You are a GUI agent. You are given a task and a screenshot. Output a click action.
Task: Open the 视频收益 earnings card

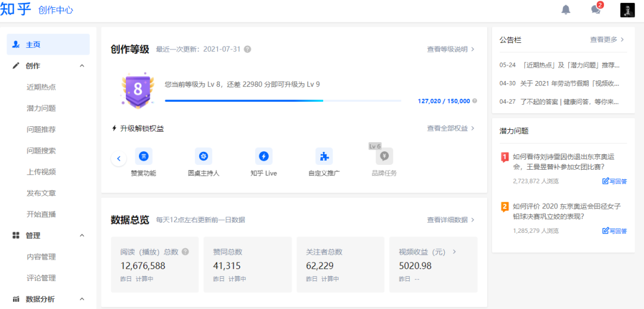tap(433, 266)
